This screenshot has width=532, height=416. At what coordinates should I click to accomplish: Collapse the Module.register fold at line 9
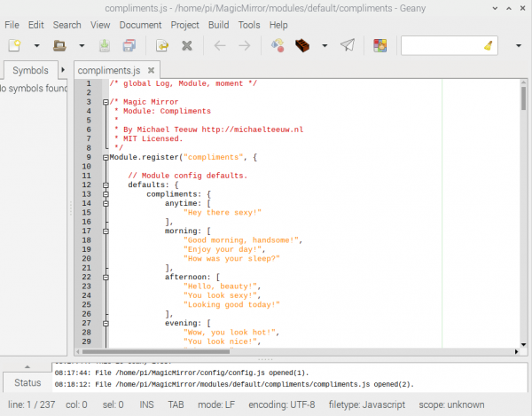pos(106,157)
